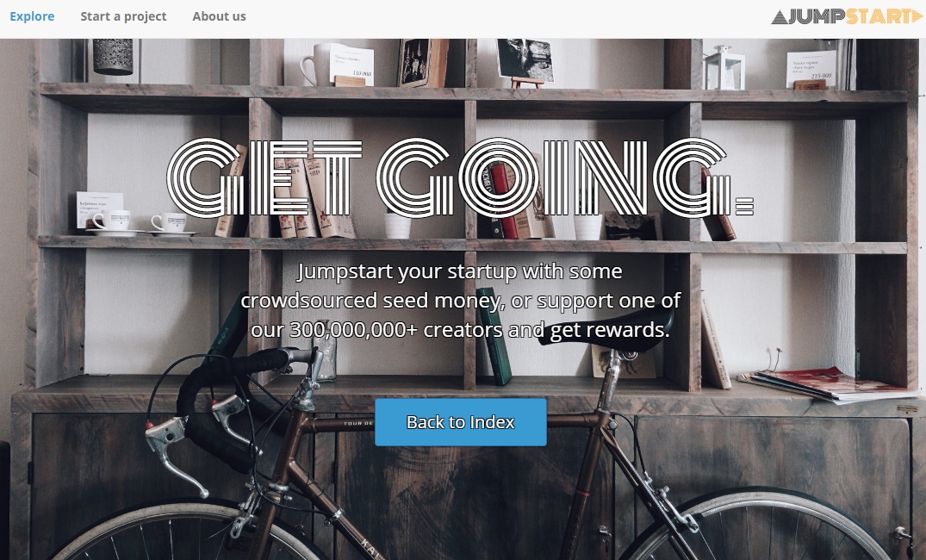
Task: Click the '110 000' price card by the mug
Action: pos(352,65)
